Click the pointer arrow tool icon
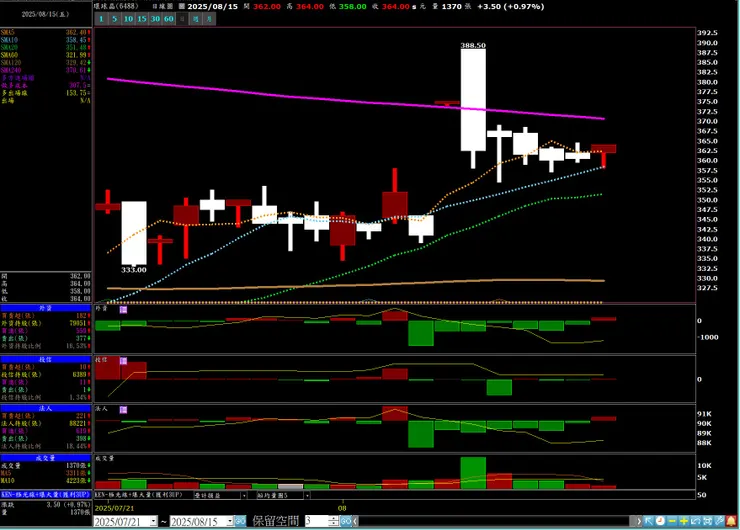The image size is (740, 530). click(x=648, y=521)
